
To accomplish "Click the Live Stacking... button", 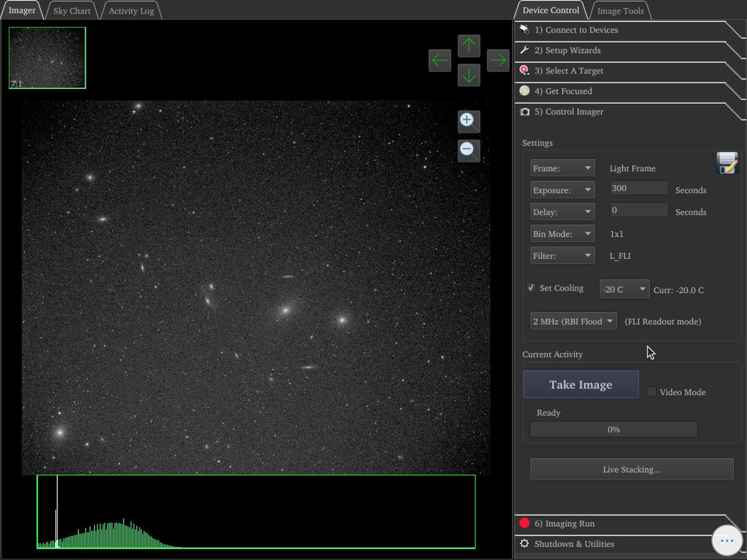I will click(x=632, y=469).
